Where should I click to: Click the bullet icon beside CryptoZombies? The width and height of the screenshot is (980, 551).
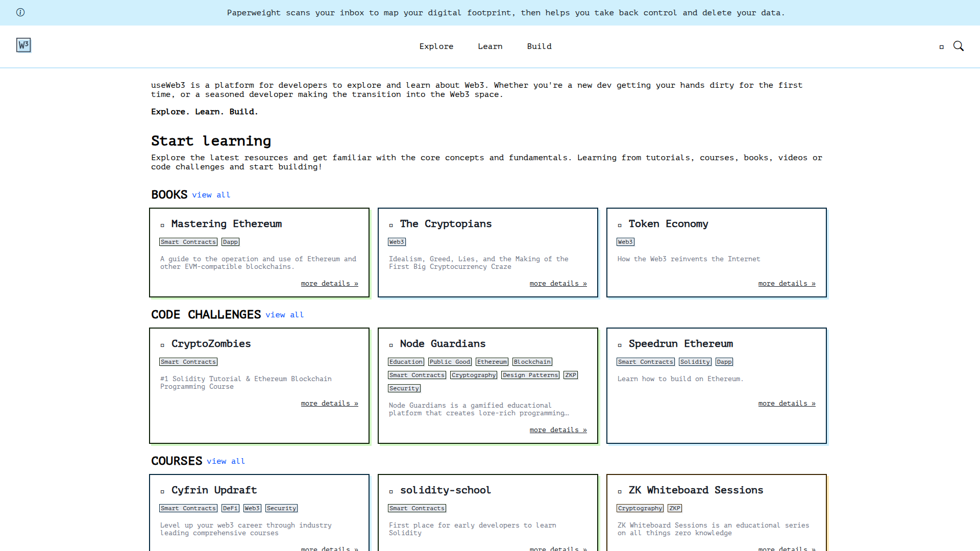tap(162, 345)
